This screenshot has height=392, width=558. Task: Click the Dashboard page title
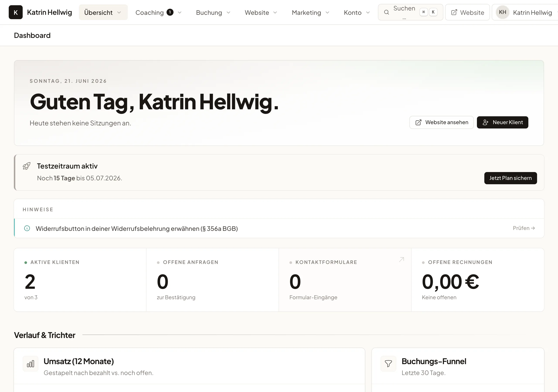32,35
